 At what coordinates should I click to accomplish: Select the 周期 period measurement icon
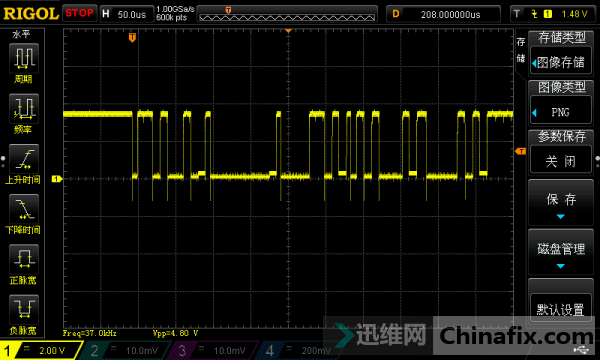[x=24, y=58]
